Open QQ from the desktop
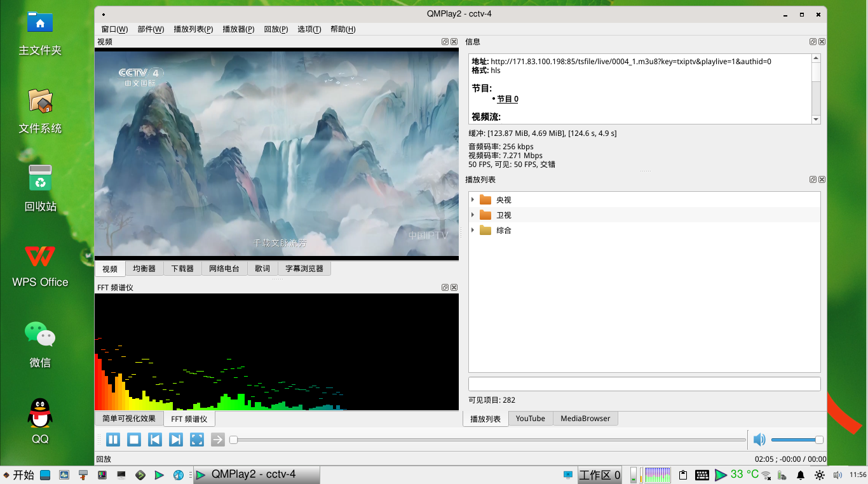 [x=39, y=412]
